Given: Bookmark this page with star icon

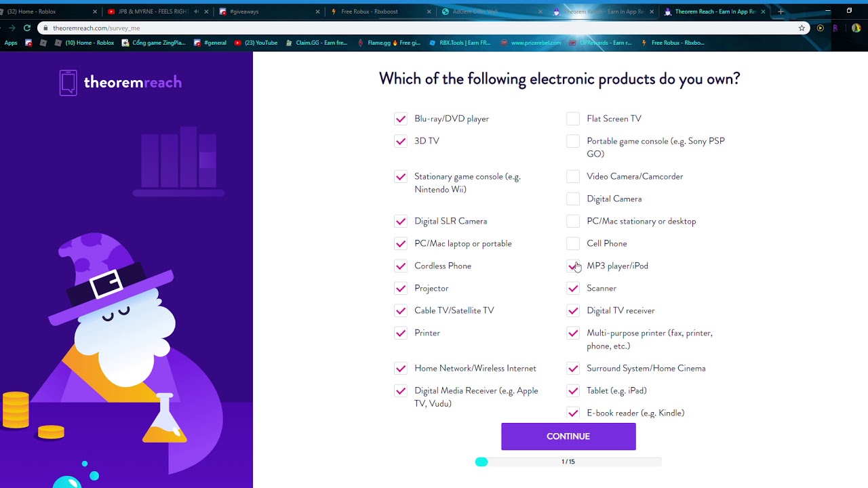Looking at the screenshot, I should tap(802, 28).
